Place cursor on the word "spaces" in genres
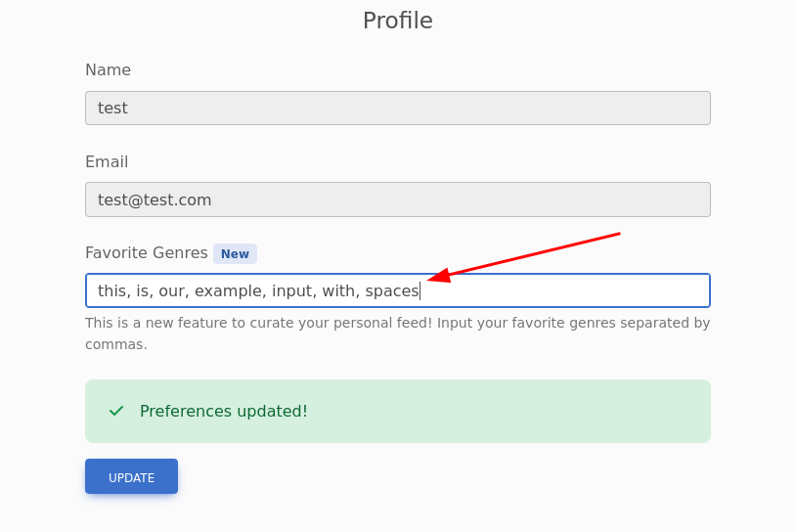This screenshot has width=796, height=532. (391, 290)
